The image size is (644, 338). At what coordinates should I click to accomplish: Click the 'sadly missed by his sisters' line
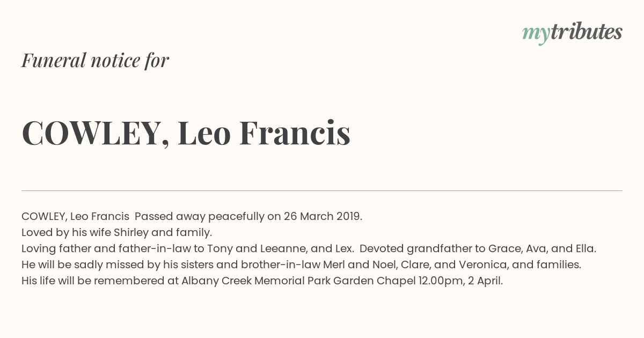pos(301,265)
